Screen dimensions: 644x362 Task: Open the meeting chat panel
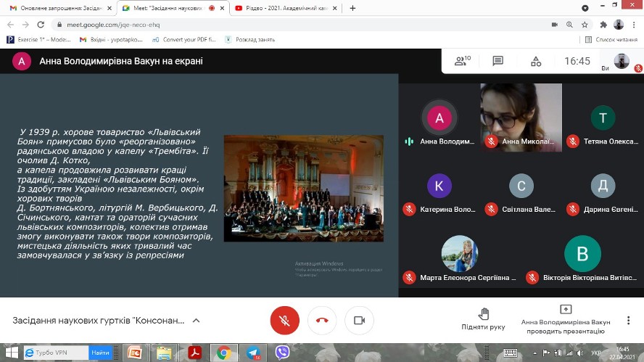498,61
